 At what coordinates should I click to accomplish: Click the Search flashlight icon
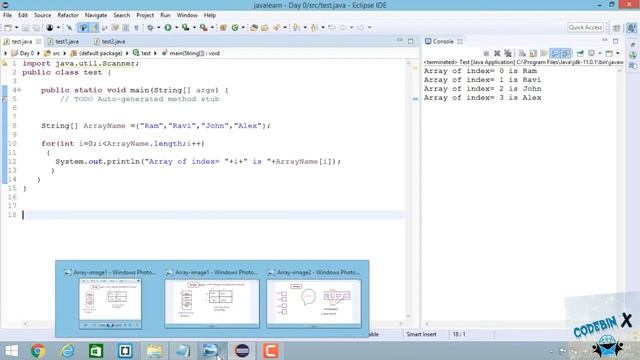click(277, 27)
